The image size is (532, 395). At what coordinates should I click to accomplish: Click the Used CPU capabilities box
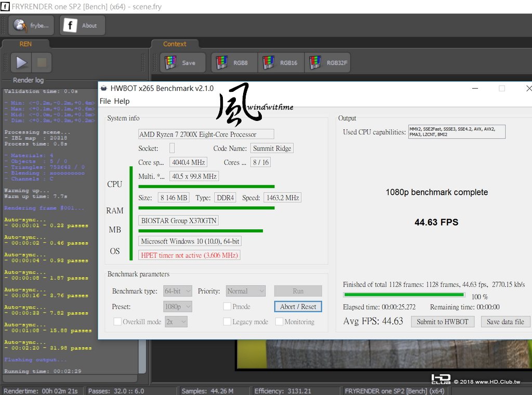[x=457, y=131]
